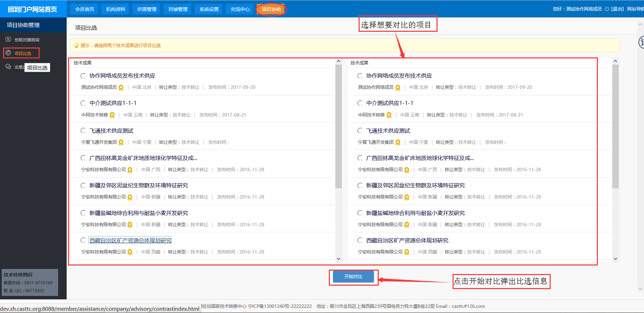Image resolution: width=644 pixels, height=313 pixels.
Task: Click 飞通技术供应测试 title in right list
Action: (388, 131)
